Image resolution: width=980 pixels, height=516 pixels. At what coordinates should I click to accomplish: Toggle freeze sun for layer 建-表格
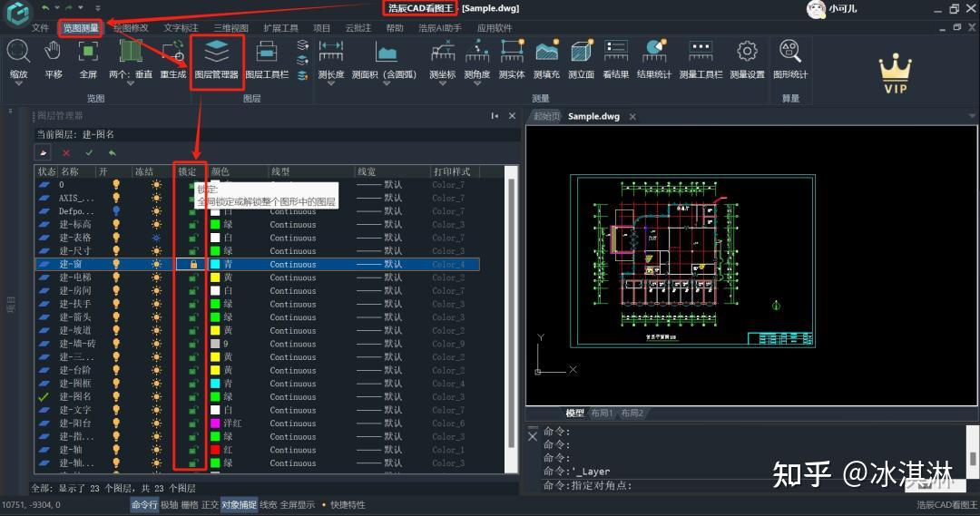156,238
